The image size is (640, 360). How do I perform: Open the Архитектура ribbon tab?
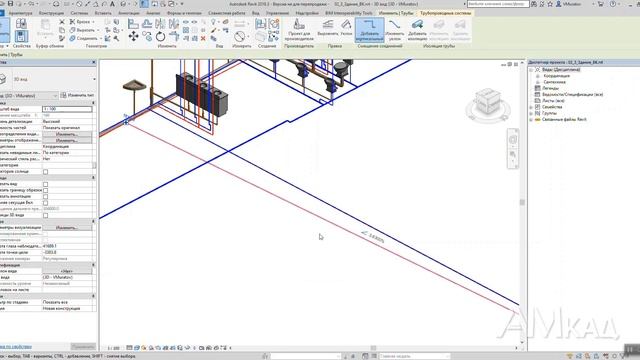(x=20, y=13)
